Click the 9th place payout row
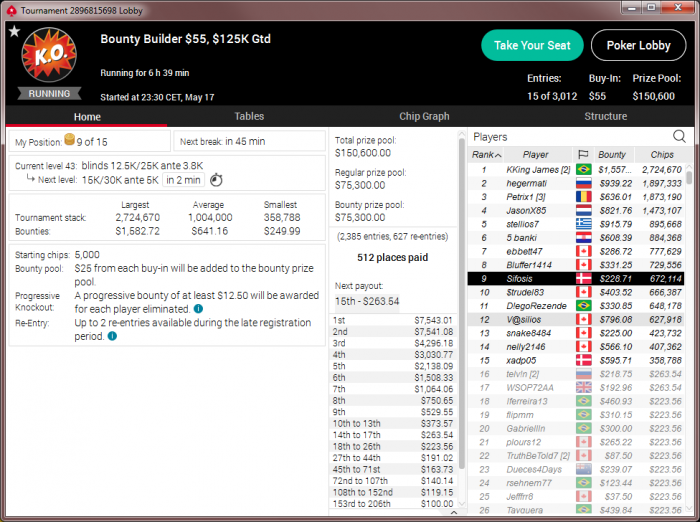700x522 pixels. click(393, 412)
